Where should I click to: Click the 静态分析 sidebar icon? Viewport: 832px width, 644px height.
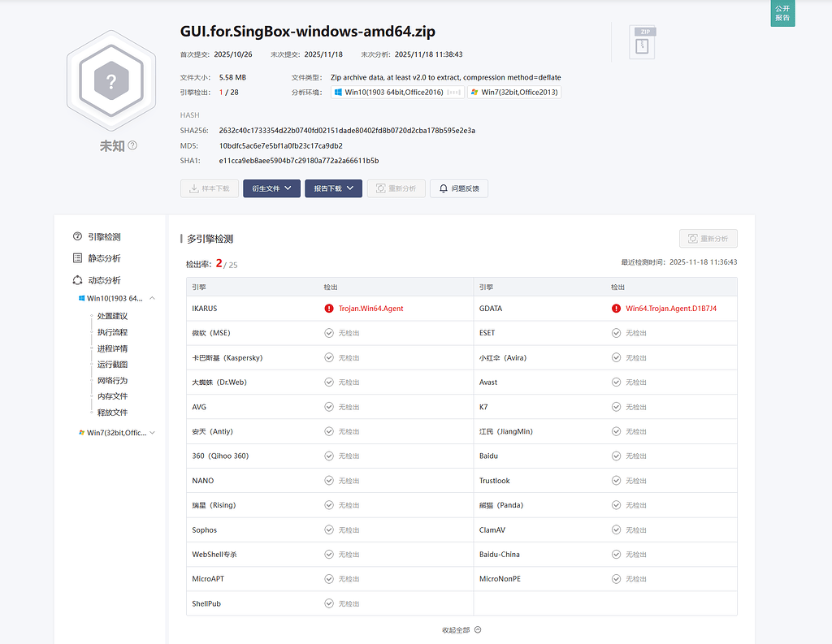[77, 257]
